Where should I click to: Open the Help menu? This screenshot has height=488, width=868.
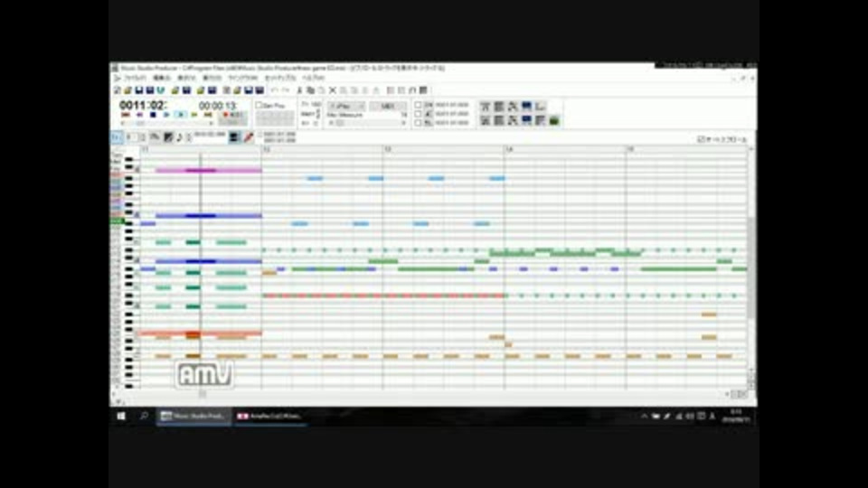314,78
